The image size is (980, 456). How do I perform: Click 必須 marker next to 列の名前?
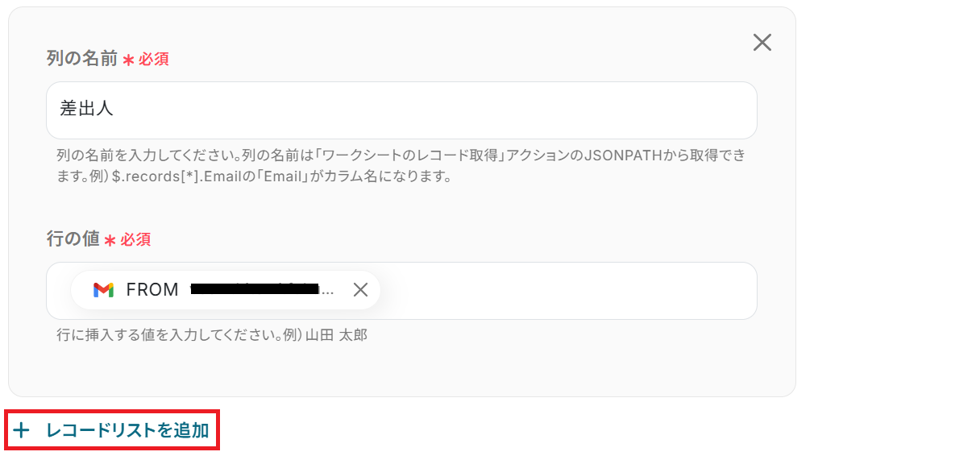154,60
